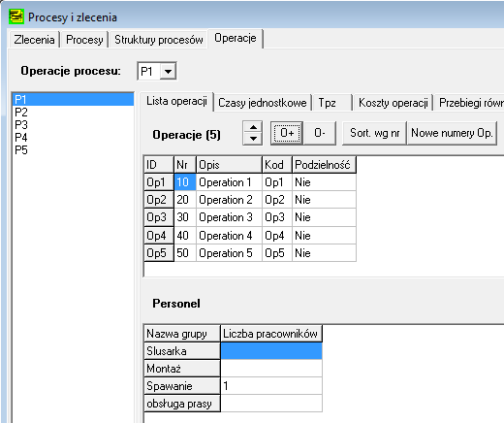This screenshot has width=504, height=423.
Task: Click the Liczba pracowników cell for Montaż
Action: pos(271,369)
